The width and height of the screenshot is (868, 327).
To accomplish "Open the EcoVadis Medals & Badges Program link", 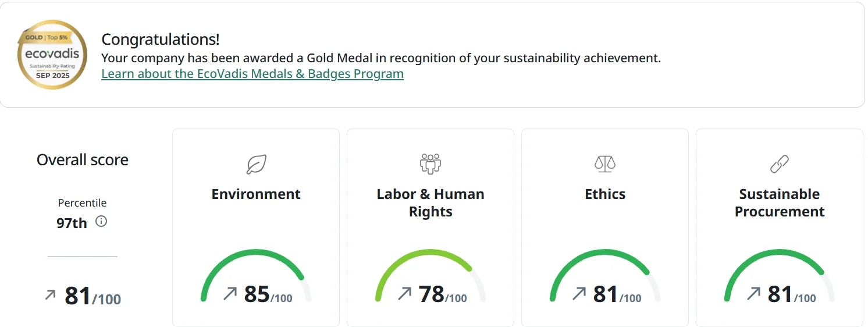I will (252, 74).
